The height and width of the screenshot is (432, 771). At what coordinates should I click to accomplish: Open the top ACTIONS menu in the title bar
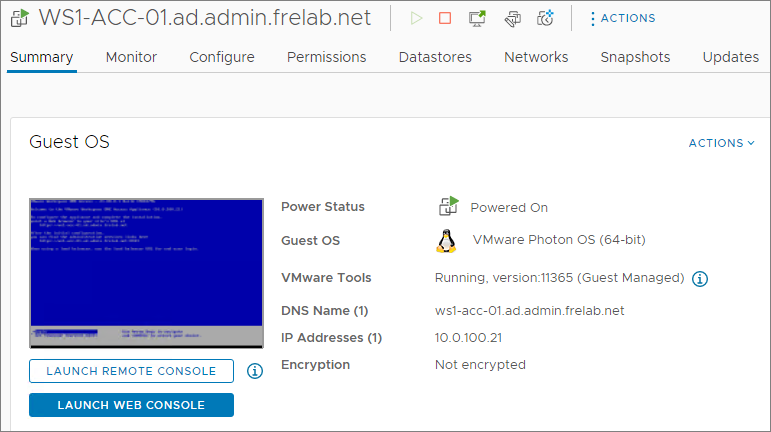[x=621, y=18]
